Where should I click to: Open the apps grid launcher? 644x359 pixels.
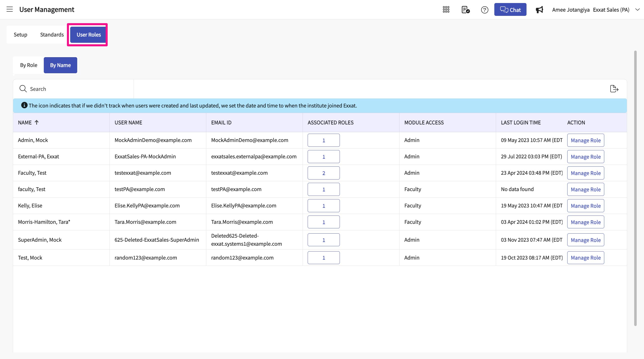(x=446, y=10)
